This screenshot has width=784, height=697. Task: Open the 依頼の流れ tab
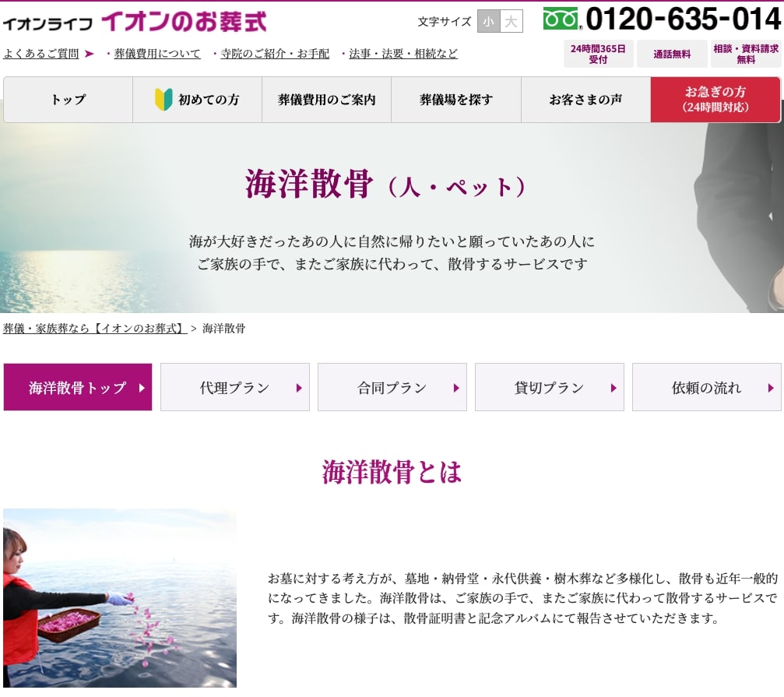click(x=706, y=388)
